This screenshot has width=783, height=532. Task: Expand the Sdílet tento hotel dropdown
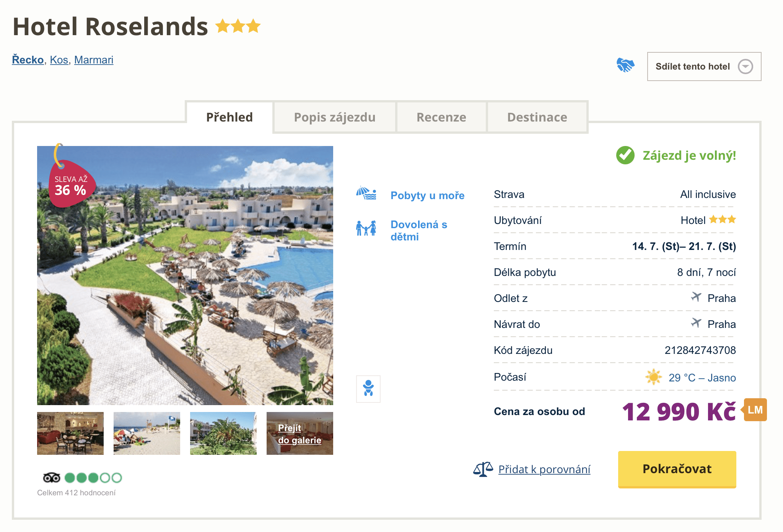coord(704,66)
